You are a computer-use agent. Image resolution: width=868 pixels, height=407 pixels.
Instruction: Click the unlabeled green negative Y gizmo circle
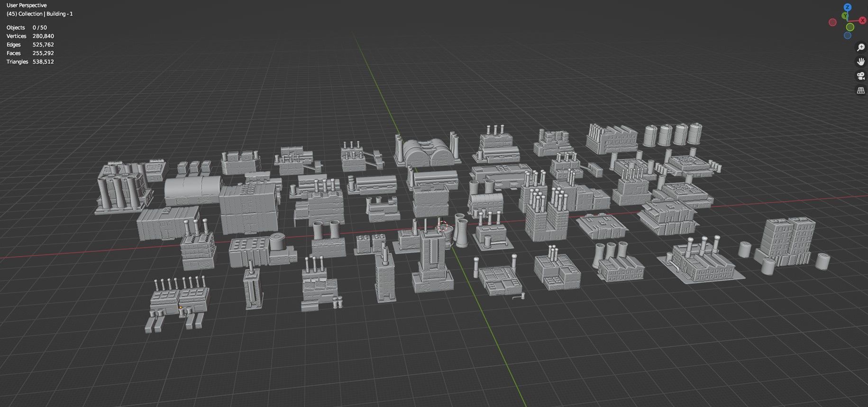pos(850,27)
